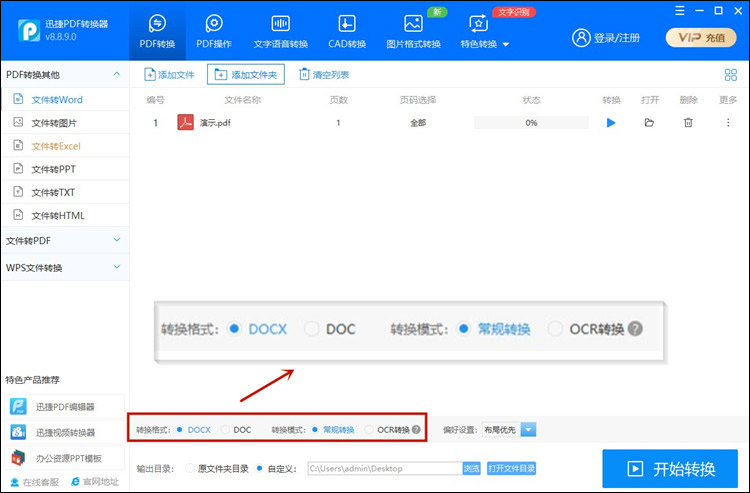
Task: Switch to grid view layout icon
Action: coord(730,75)
